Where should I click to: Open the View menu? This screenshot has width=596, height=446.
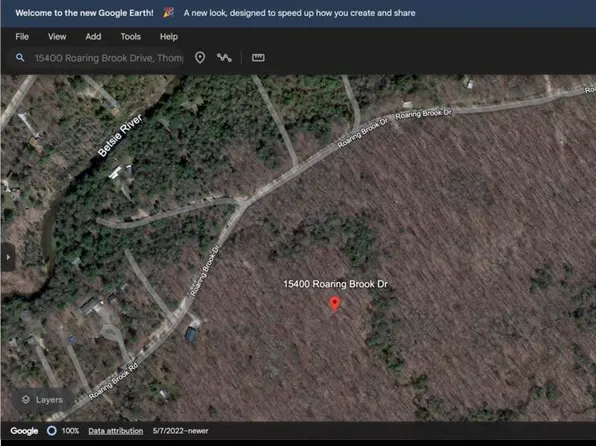[x=57, y=37]
